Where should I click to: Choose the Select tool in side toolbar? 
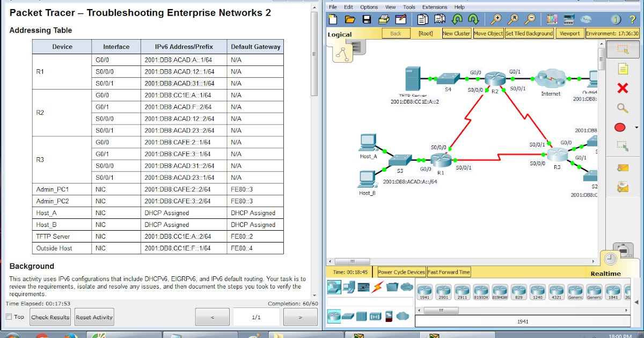coord(623,49)
